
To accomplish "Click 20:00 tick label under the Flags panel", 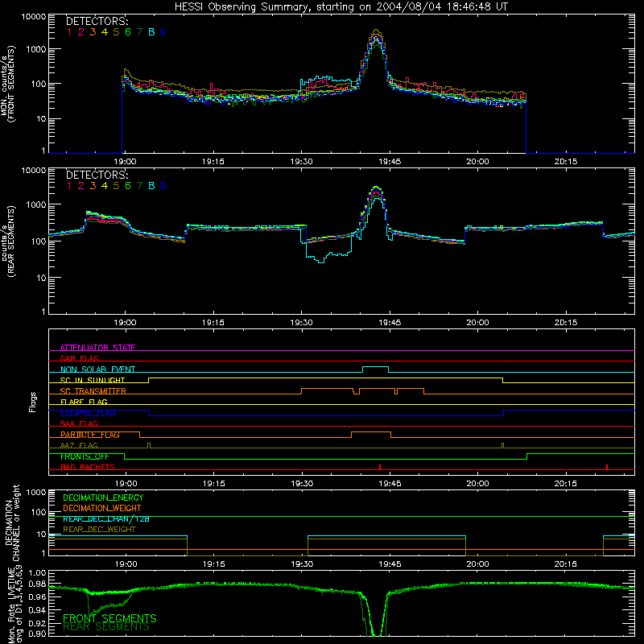I will 477,484.
